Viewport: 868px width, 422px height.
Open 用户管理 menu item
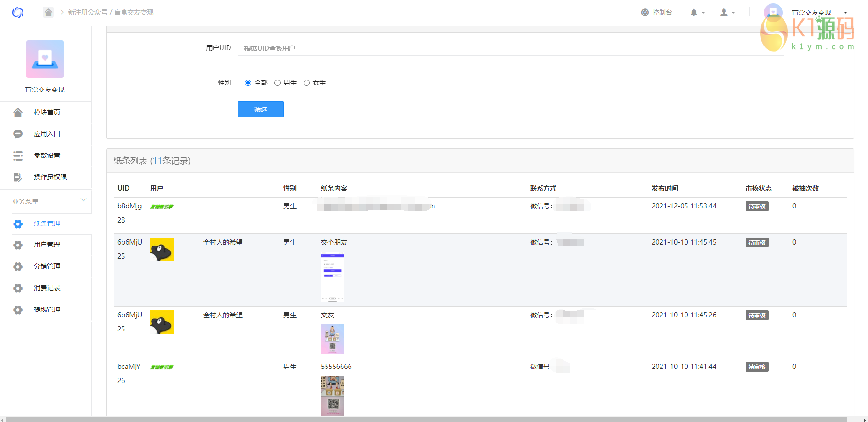pyautogui.click(x=47, y=245)
